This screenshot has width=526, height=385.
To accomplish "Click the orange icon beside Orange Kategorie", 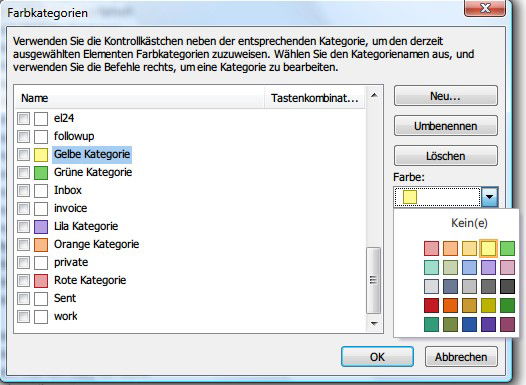I will tap(41, 245).
